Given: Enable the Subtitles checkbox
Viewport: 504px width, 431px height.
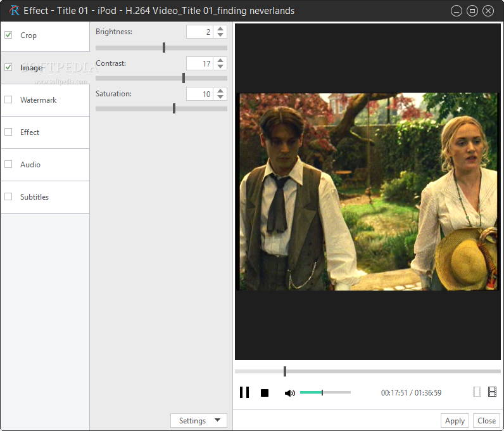Looking at the screenshot, I should 8,196.
